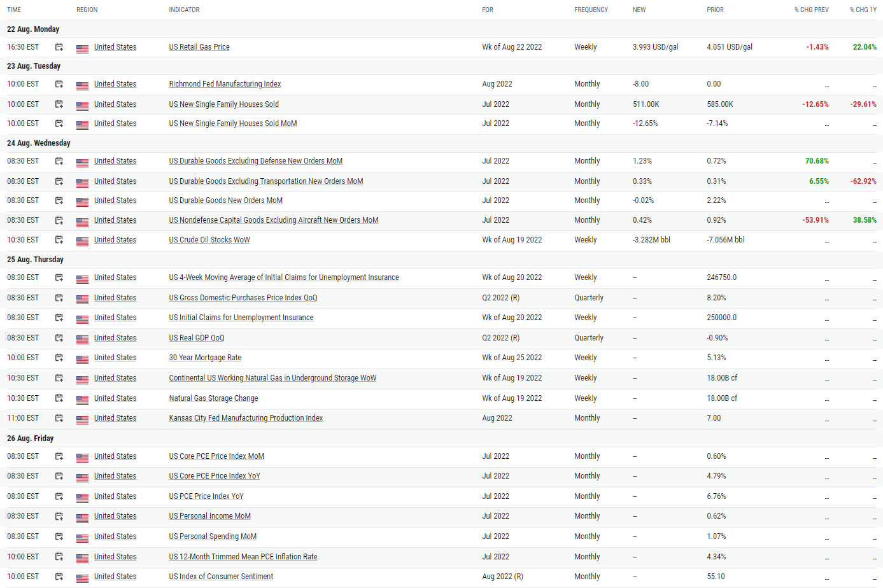
Task: Click calendar icon in US Real GDP QoQ row
Action: pos(59,338)
